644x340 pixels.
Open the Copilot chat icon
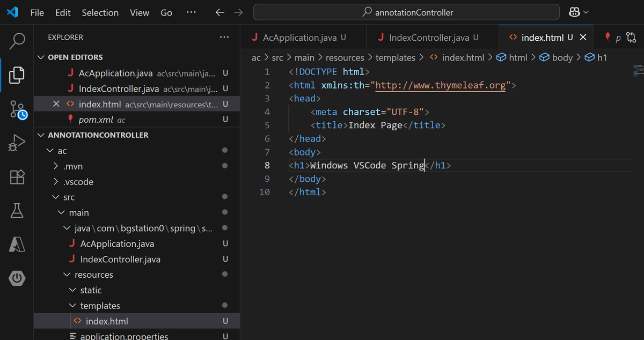pyautogui.click(x=574, y=12)
